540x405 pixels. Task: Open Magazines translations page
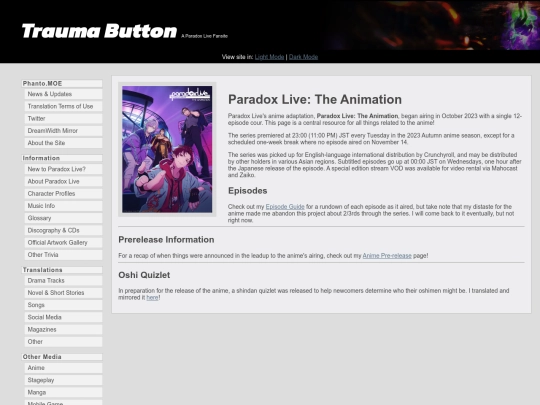[63, 330]
